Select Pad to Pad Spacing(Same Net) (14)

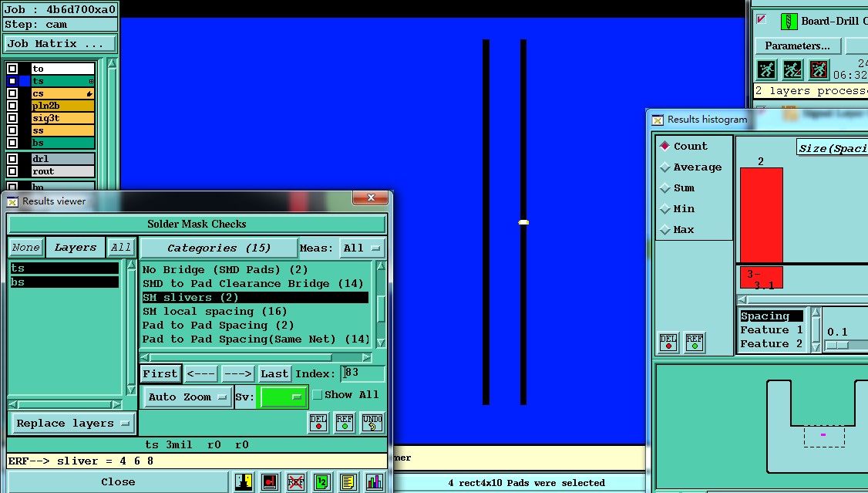pyautogui.click(x=256, y=339)
